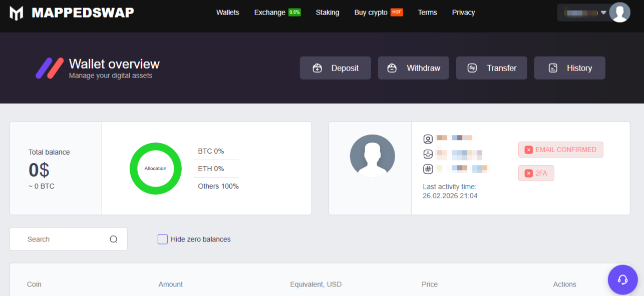Image resolution: width=644 pixels, height=296 pixels.
Task: Click the Email Confirmed red cross icon
Action: click(528, 150)
